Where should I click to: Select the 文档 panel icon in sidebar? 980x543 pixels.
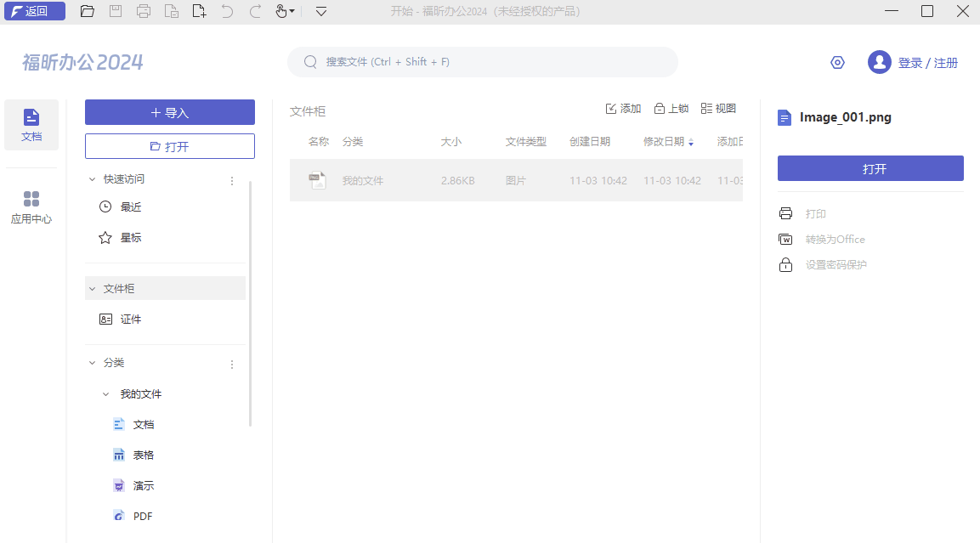coord(31,124)
